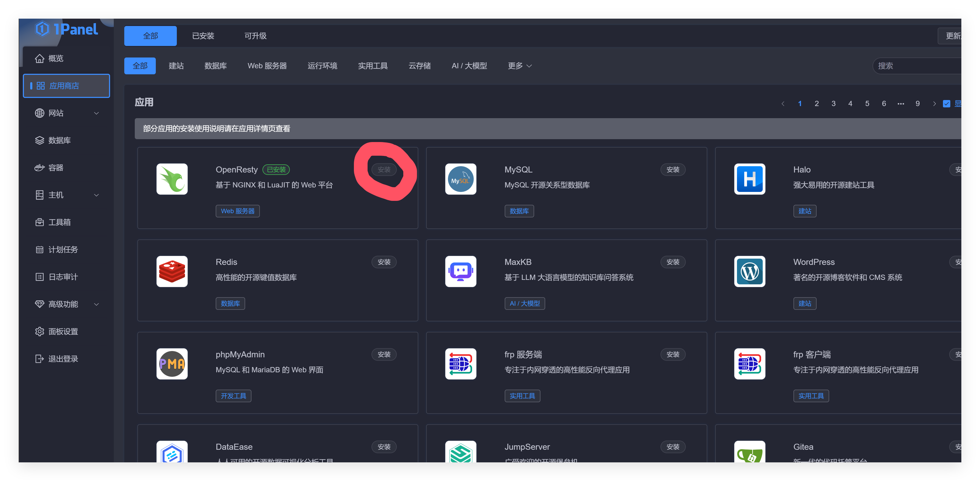Expand the 高级功能 submenu chevron
The width and height of the screenshot is (980, 481).
tap(97, 304)
